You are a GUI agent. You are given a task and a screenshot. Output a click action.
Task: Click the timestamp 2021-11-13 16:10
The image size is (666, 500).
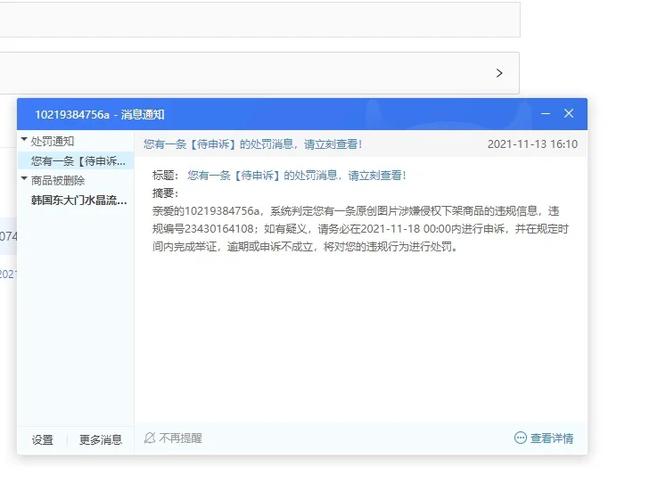click(533, 144)
